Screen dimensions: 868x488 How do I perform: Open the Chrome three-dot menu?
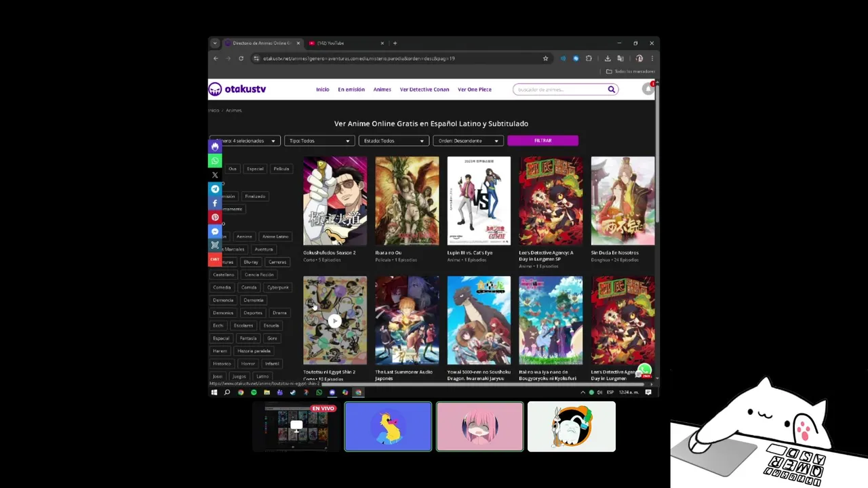(652, 58)
